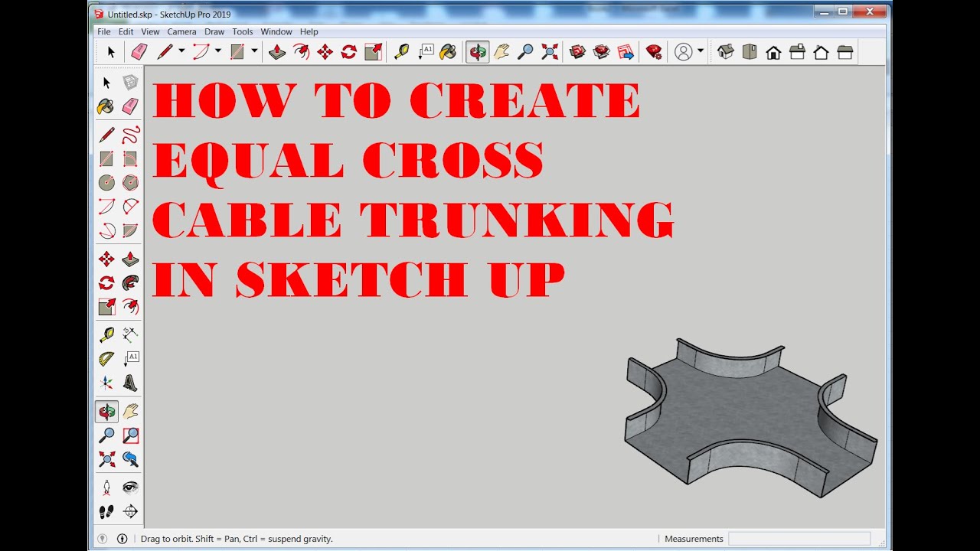Screen dimensions: 980x551
Task: Open the File menu
Action: point(103,32)
